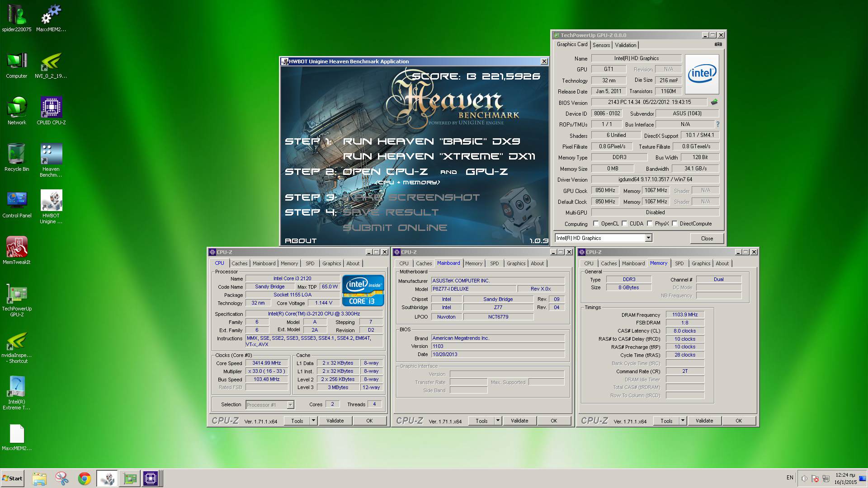Expand Tools dropdown arrow in CPU tab window
The height and width of the screenshot is (488, 868).
(313, 421)
